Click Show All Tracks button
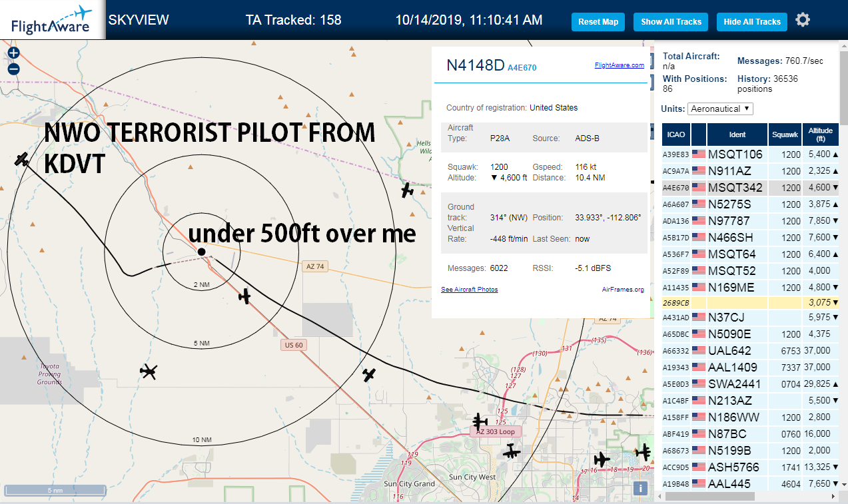 (671, 22)
